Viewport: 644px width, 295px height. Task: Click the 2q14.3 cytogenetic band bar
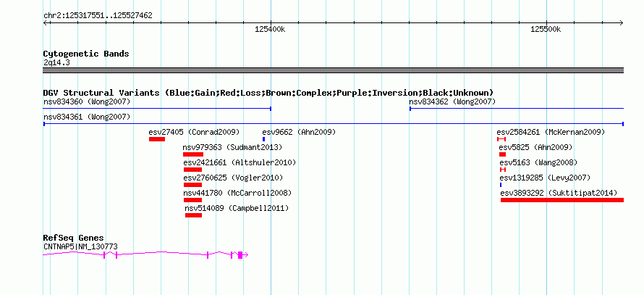pos(333,70)
